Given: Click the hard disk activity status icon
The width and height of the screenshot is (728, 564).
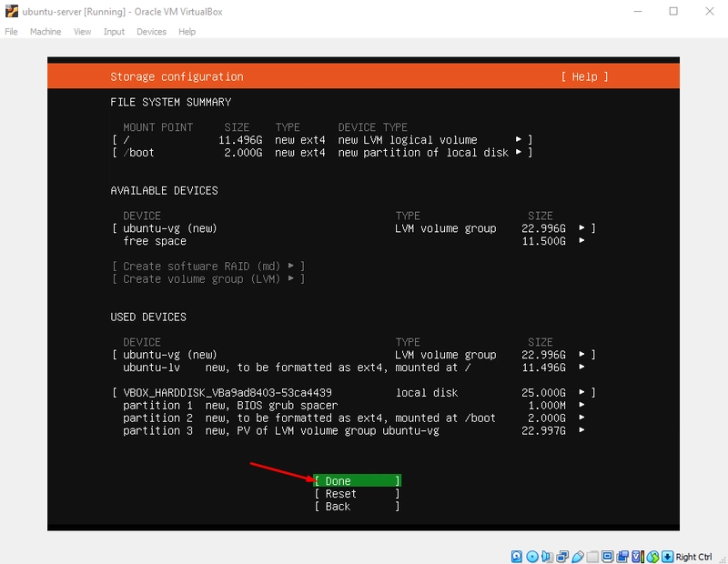Looking at the screenshot, I should point(517,557).
